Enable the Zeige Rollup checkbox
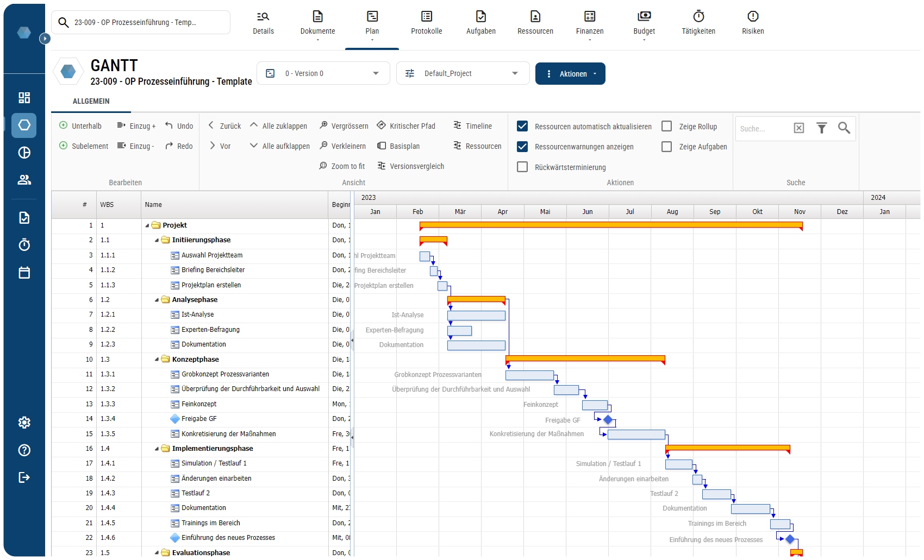 (x=666, y=126)
